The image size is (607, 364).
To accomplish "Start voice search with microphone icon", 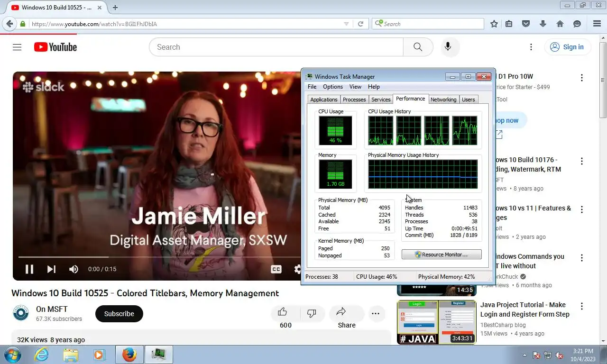I will 448,47.
